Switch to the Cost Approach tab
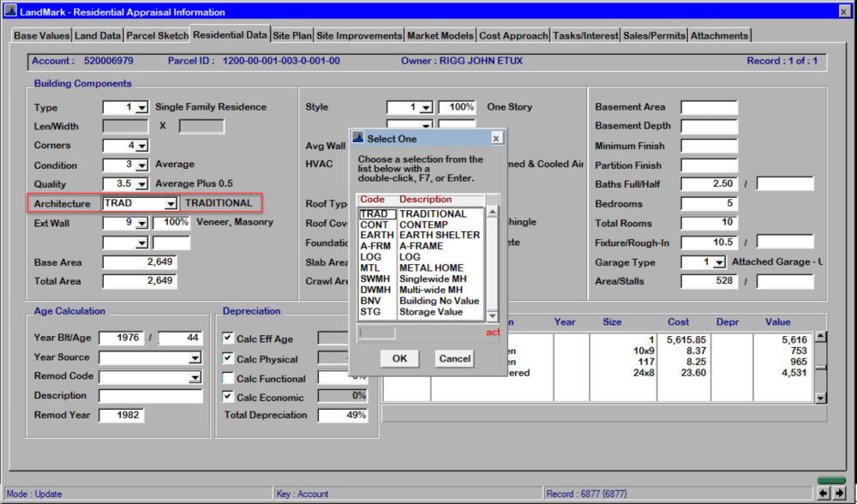Image resolution: width=857 pixels, height=504 pixels. pos(513,35)
